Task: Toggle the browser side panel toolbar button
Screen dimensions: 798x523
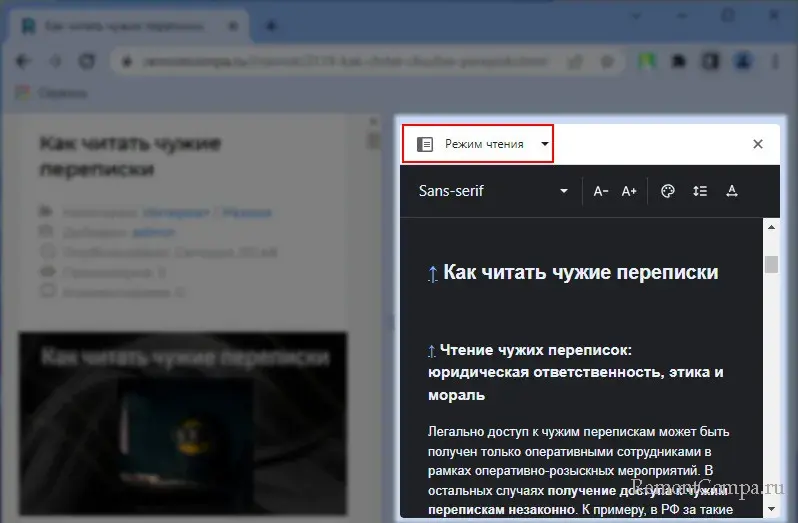Action: 709,61
